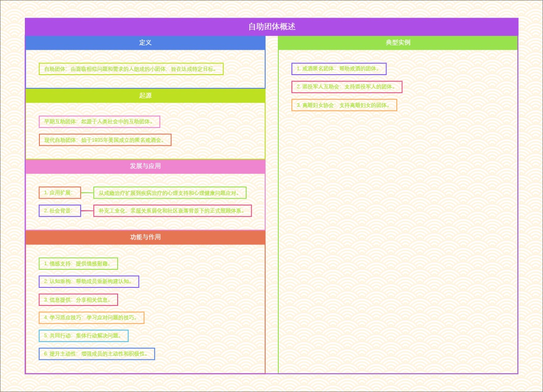Click the 1. 情感支持 node
This screenshot has height=392, width=543.
tap(78, 263)
